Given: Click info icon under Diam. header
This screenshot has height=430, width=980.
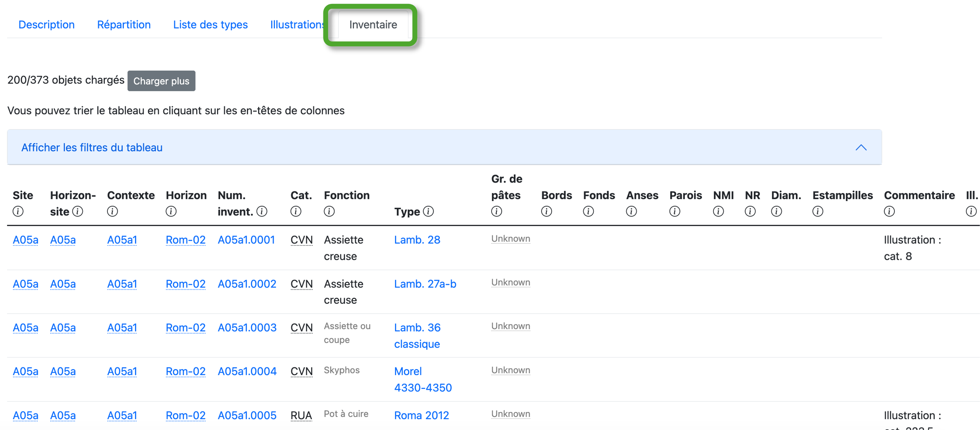Looking at the screenshot, I should 776,211.
